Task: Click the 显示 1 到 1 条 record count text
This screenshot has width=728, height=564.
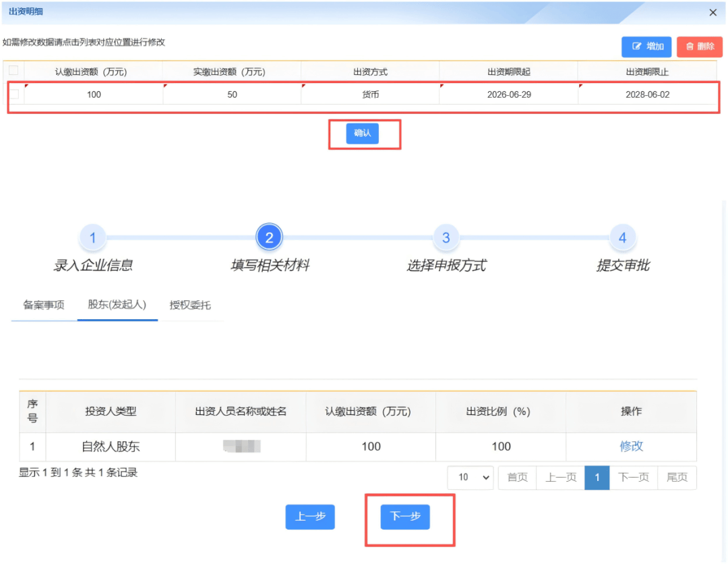Action: point(78,473)
